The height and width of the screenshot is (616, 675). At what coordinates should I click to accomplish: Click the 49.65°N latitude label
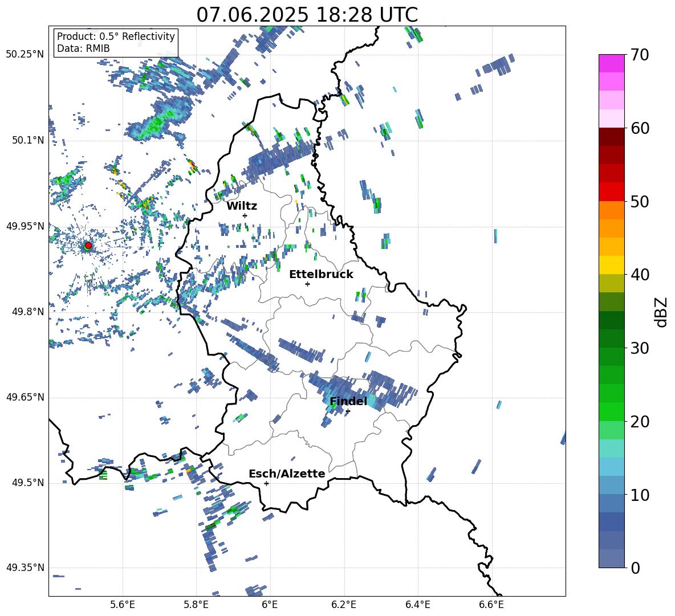[x=25, y=397]
